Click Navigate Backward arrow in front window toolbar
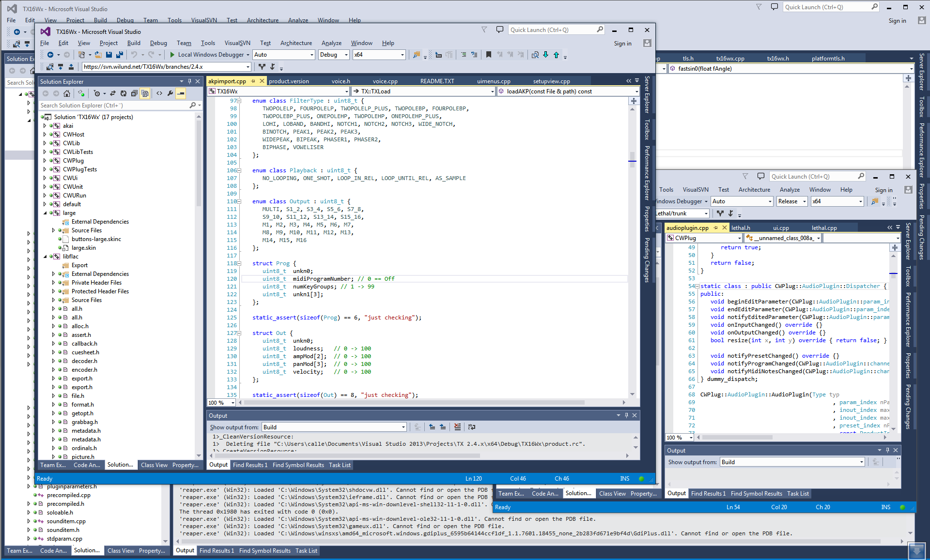Image resolution: width=930 pixels, height=560 pixels. 50,55
